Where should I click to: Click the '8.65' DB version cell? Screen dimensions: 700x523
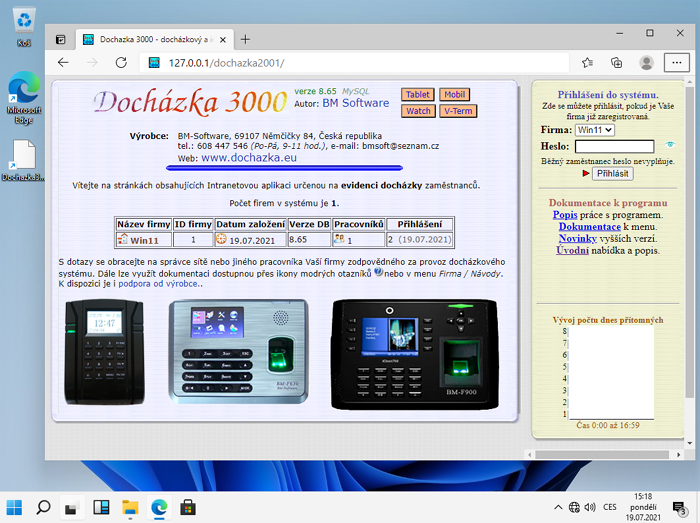(309, 240)
